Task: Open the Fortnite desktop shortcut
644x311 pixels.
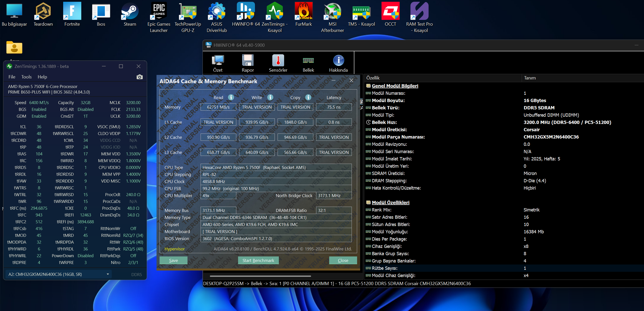Action: pos(72,15)
